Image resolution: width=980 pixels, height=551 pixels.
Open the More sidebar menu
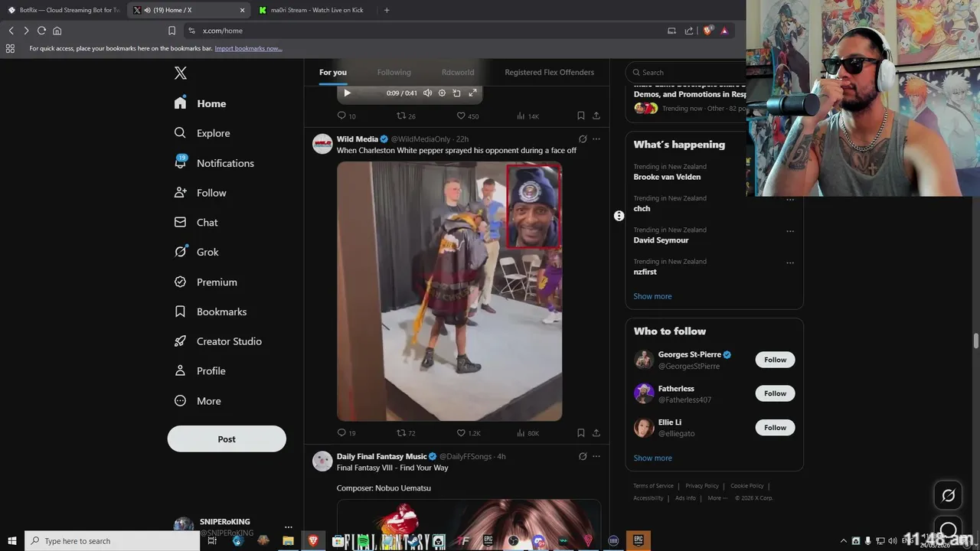tap(198, 401)
